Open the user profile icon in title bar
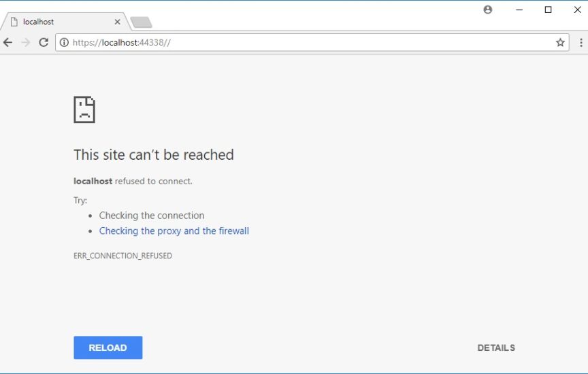This screenshot has height=374, width=588. (x=487, y=10)
